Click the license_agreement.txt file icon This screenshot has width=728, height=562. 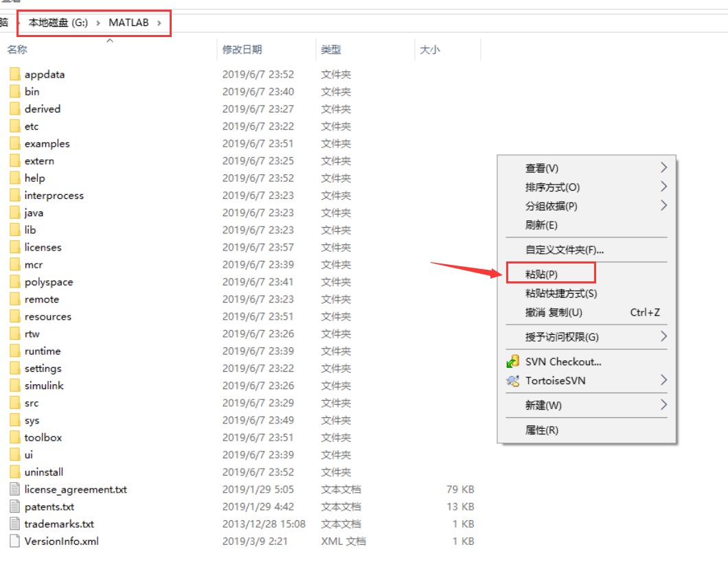tap(15, 489)
